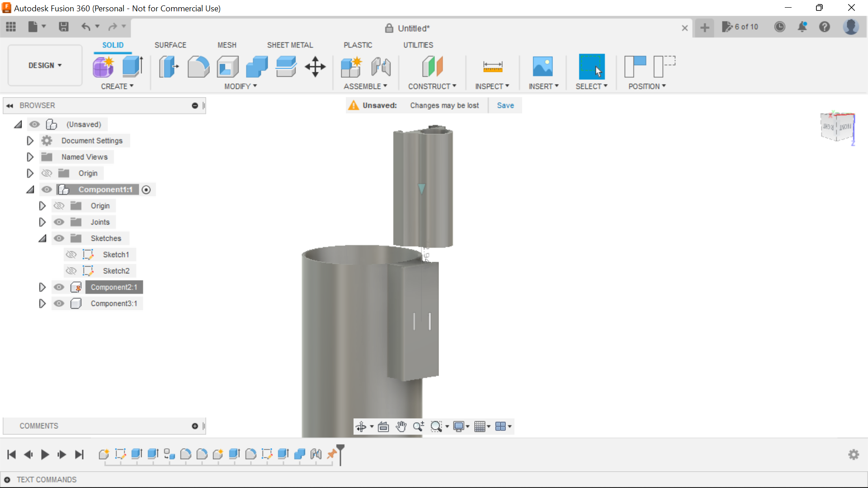The image size is (868, 488).
Task: Switch to the Surface tab
Action: 170,45
